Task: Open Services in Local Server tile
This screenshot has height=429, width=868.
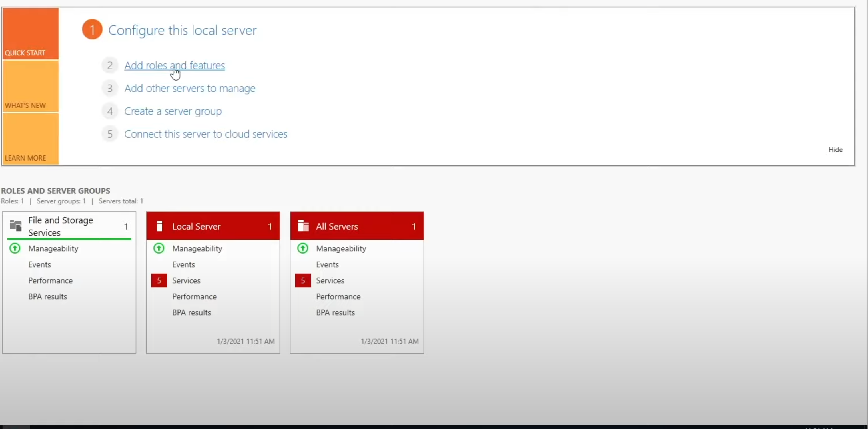Action: pyautogui.click(x=186, y=281)
